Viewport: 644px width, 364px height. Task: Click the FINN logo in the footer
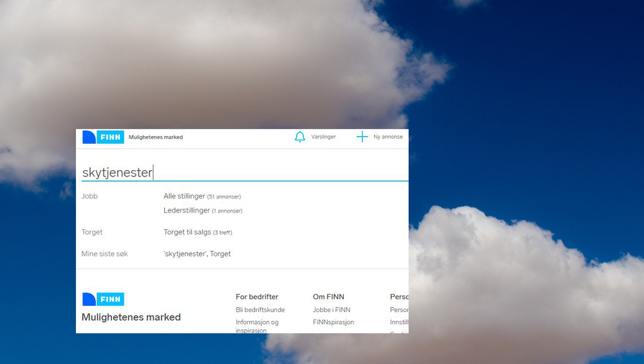coord(103,299)
